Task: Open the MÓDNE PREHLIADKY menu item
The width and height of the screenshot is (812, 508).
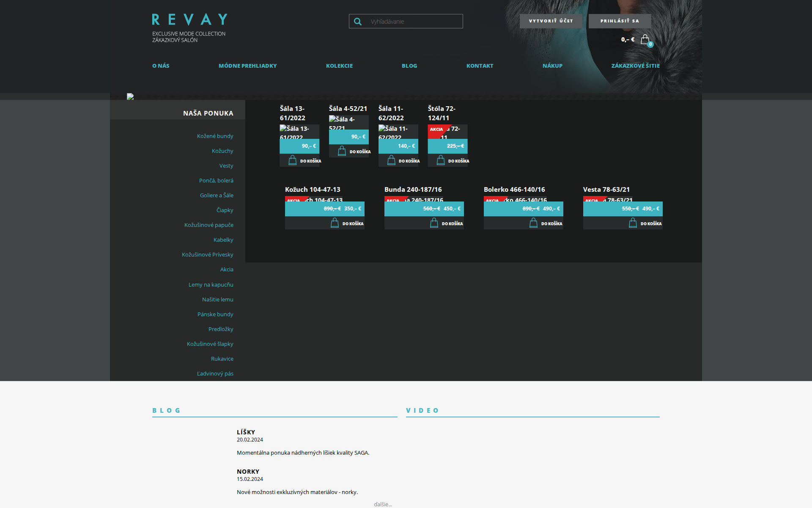Action: pyautogui.click(x=247, y=66)
